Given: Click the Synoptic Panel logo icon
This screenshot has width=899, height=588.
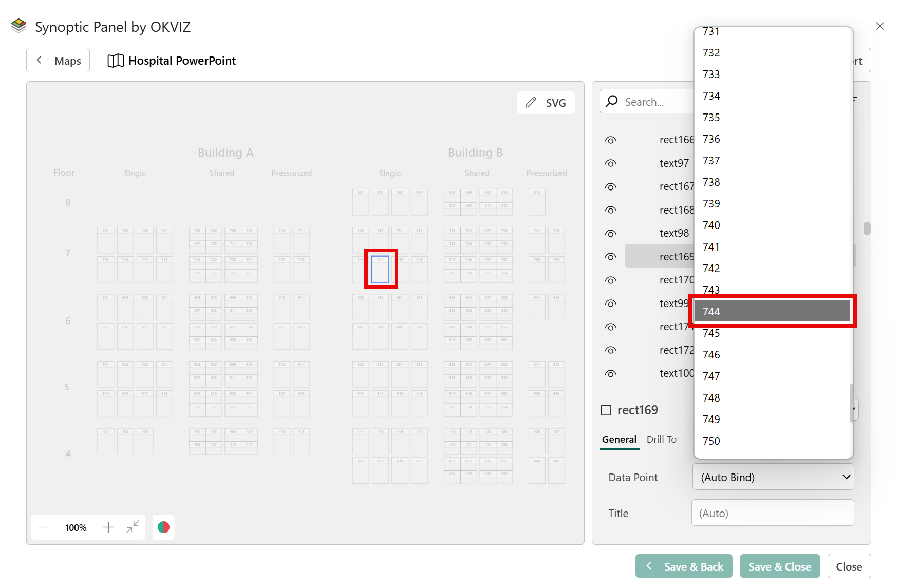Looking at the screenshot, I should (x=19, y=26).
